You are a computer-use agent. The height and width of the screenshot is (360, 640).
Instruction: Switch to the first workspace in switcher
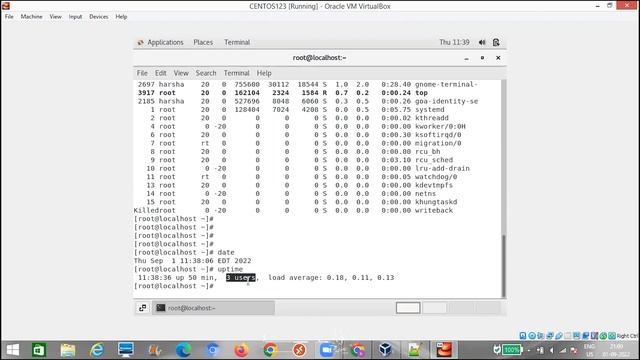(408, 308)
